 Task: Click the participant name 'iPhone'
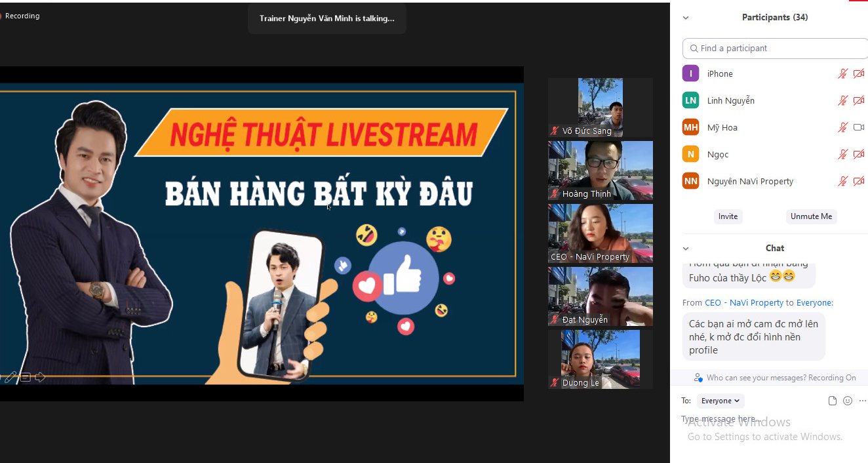click(720, 74)
